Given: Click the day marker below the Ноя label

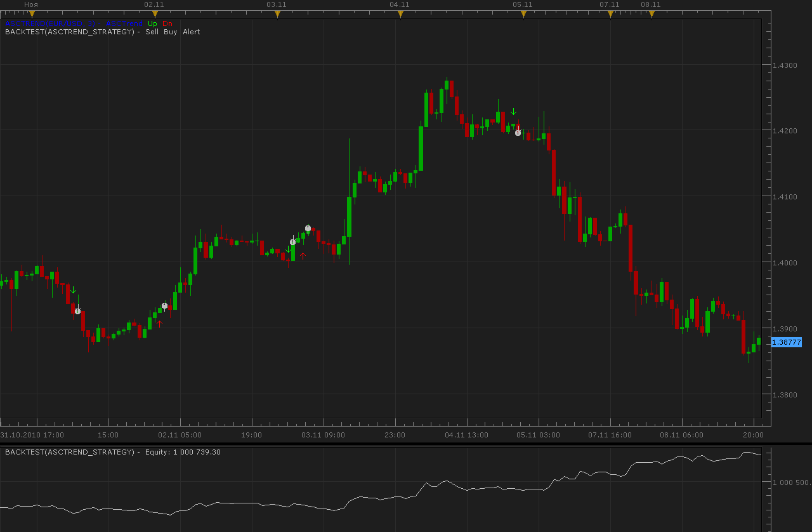Looking at the screenshot, I should [x=32, y=14].
